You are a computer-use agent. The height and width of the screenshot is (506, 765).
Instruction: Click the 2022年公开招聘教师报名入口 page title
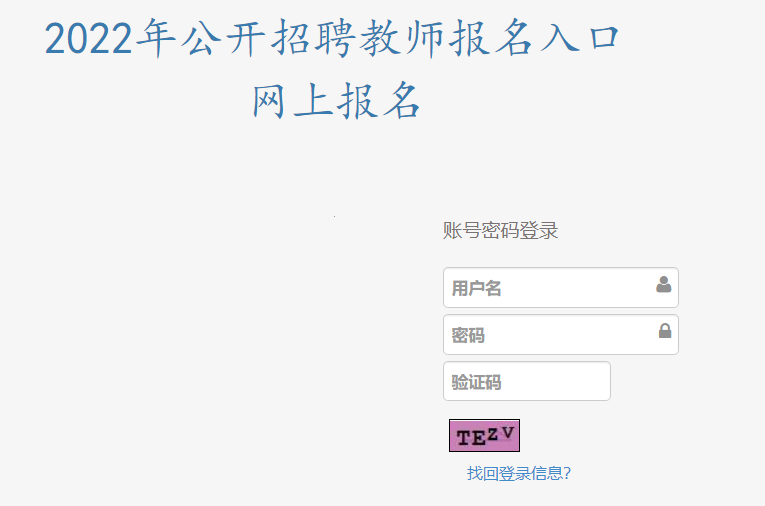[x=332, y=40]
